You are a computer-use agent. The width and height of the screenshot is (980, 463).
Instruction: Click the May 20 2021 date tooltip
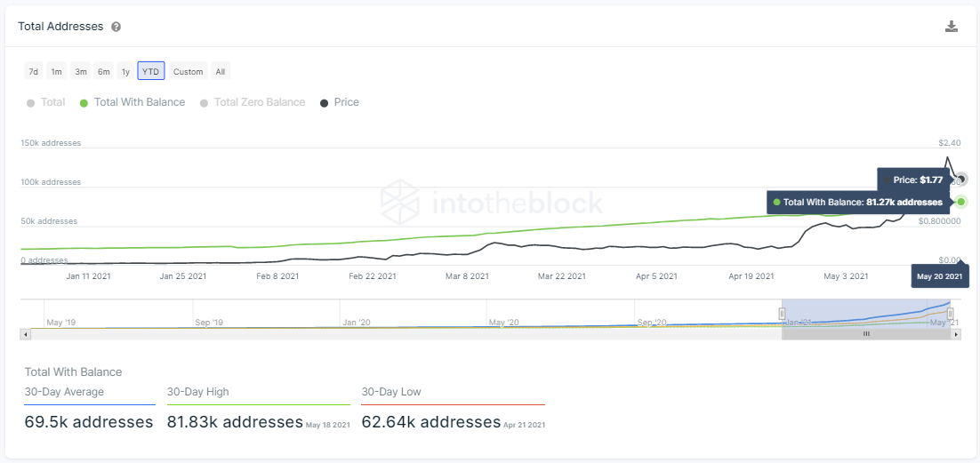941,275
